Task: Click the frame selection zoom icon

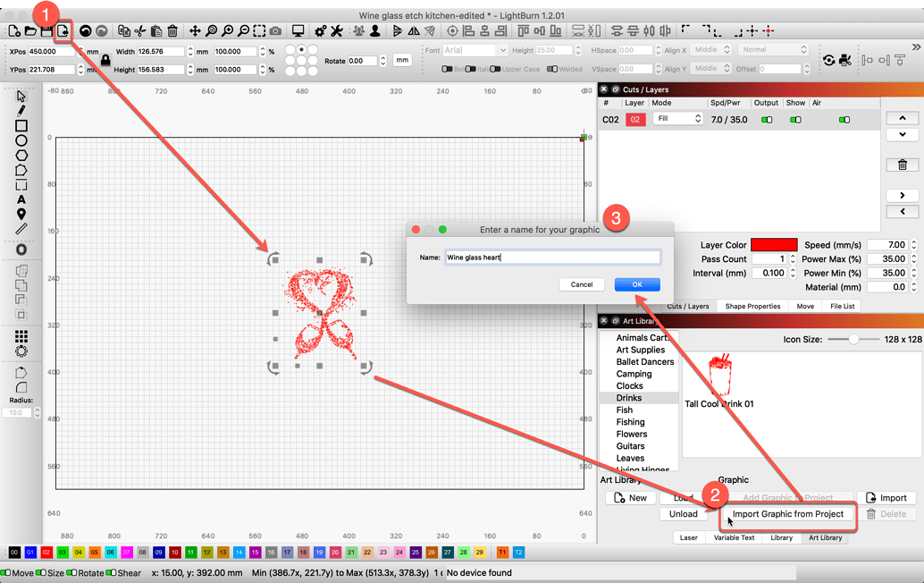Action: point(259,31)
